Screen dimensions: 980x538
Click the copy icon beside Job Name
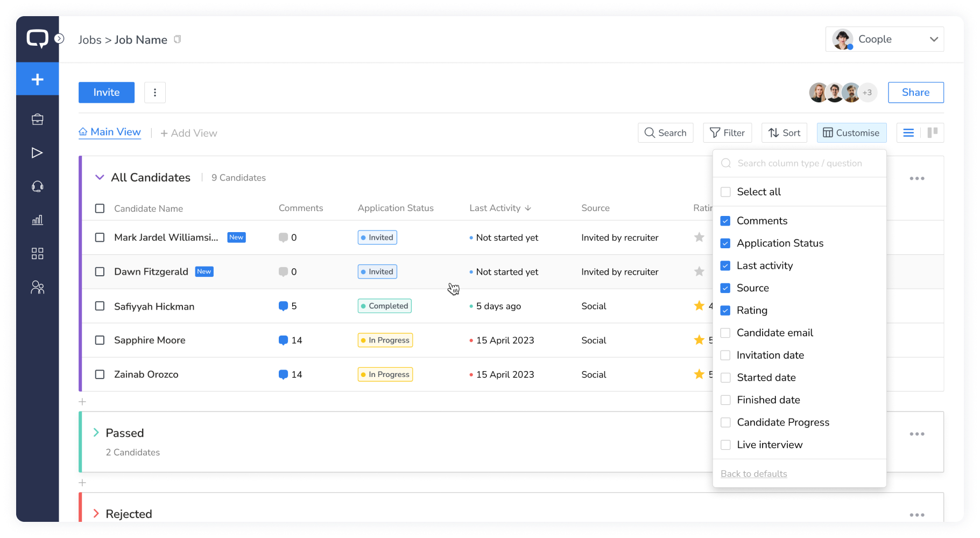(x=178, y=39)
